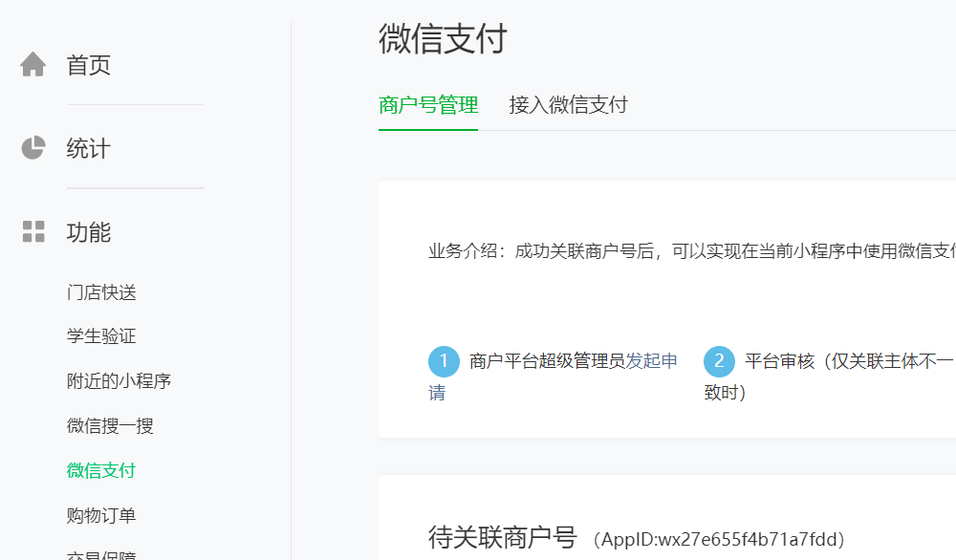Select the 功能 menu section
The image size is (956, 560).
coord(88,232)
